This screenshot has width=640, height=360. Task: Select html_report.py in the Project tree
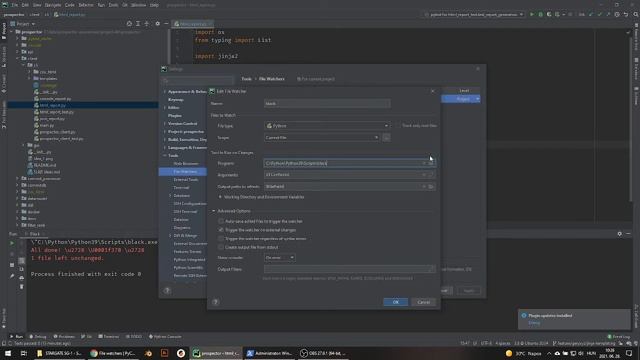pos(52,105)
